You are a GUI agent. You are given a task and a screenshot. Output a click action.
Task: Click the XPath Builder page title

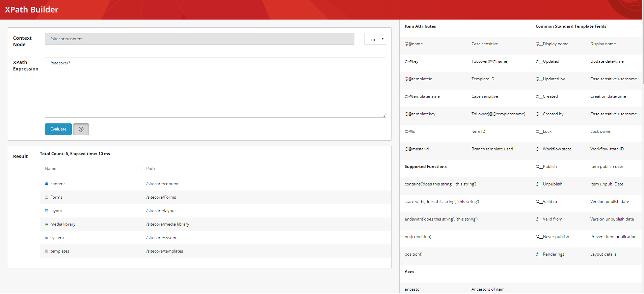(31, 10)
